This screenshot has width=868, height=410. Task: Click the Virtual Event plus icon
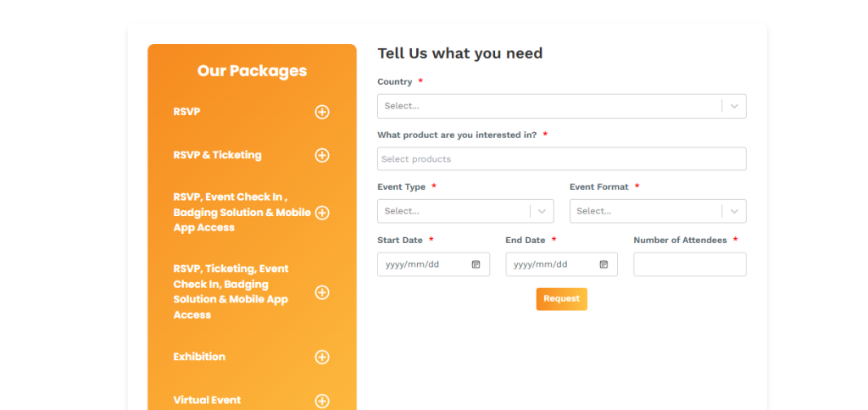pyautogui.click(x=322, y=401)
